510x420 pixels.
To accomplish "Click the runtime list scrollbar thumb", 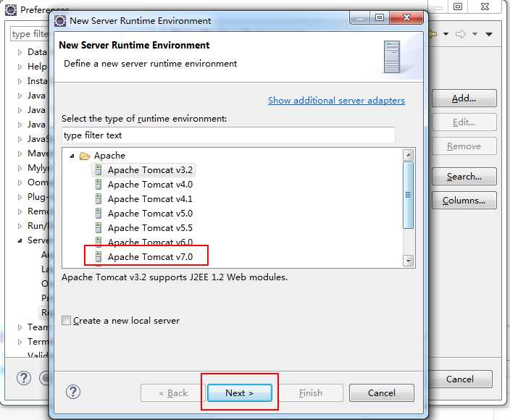I will [x=408, y=195].
